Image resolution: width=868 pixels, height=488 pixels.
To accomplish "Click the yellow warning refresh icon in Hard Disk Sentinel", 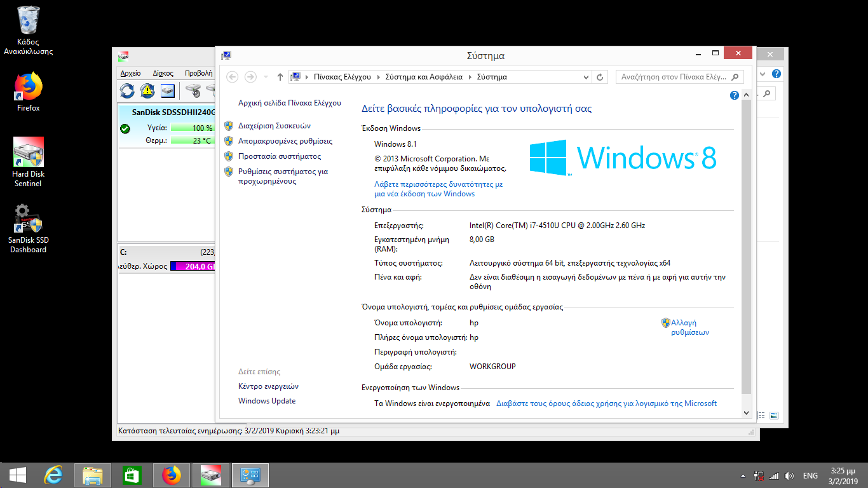I will pos(147,91).
